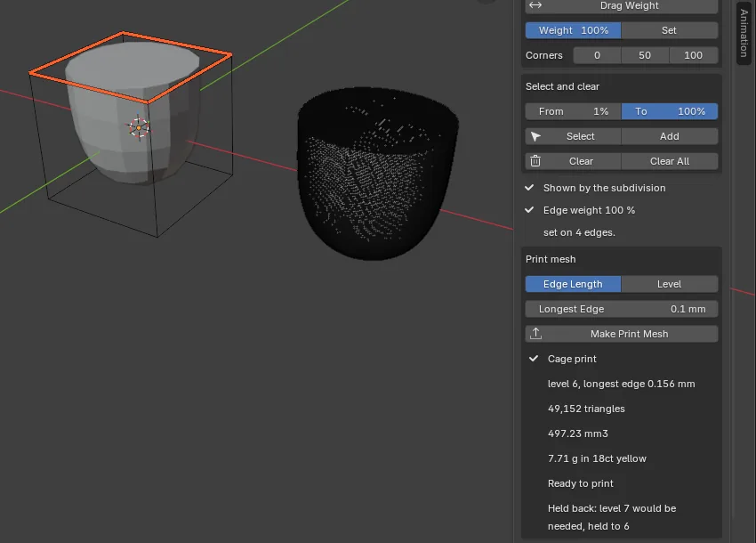Click the double-arrow icon beside Drag Weight
Screen dimensions: 756x543
[535, 5]
